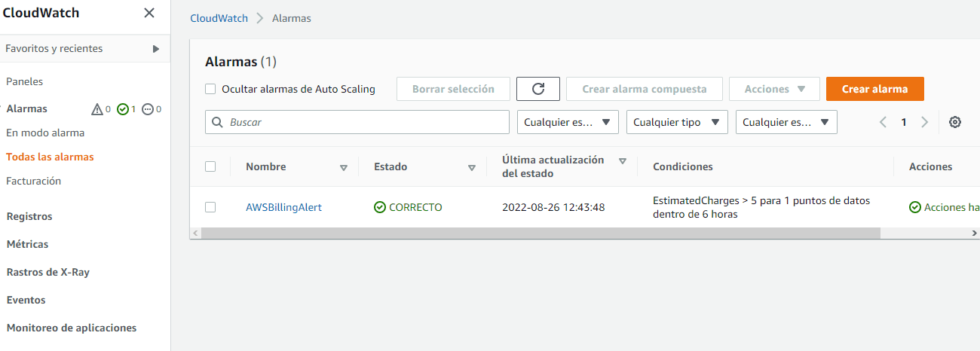
Task: Select En modo alarma
Action: point(45,133)
